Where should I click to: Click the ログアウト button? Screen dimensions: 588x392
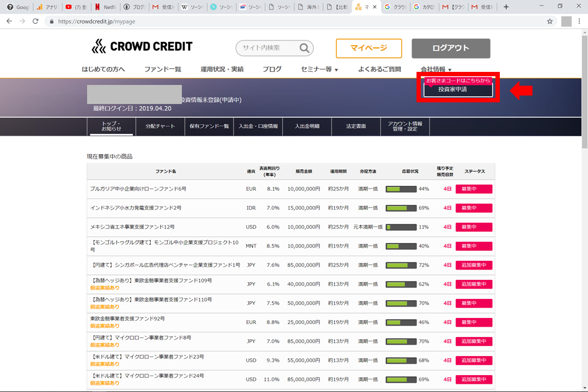point(451,48)
